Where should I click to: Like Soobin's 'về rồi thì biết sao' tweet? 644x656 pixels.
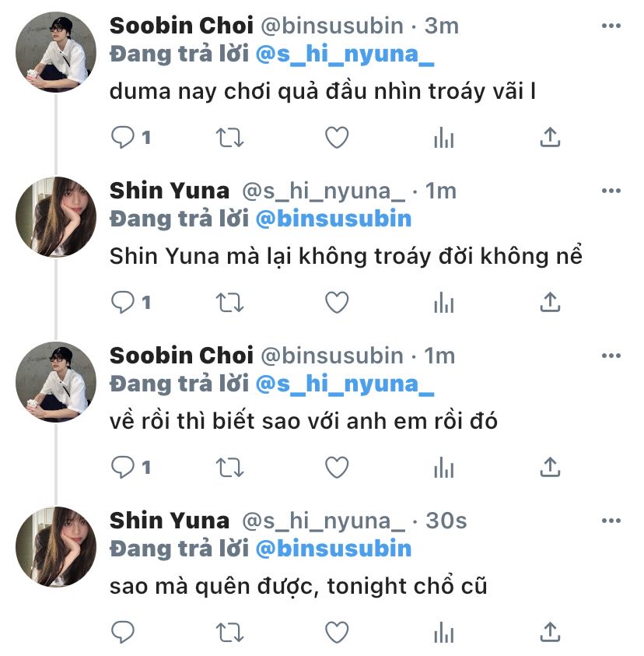pyautogui.click(x=336, y=467)
